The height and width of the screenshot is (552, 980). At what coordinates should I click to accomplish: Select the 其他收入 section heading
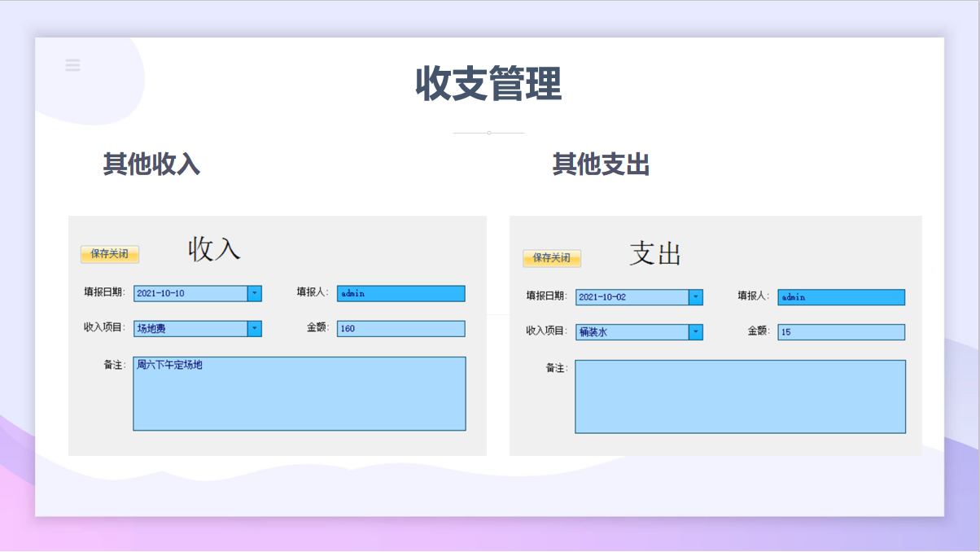[x=151, y=164]
